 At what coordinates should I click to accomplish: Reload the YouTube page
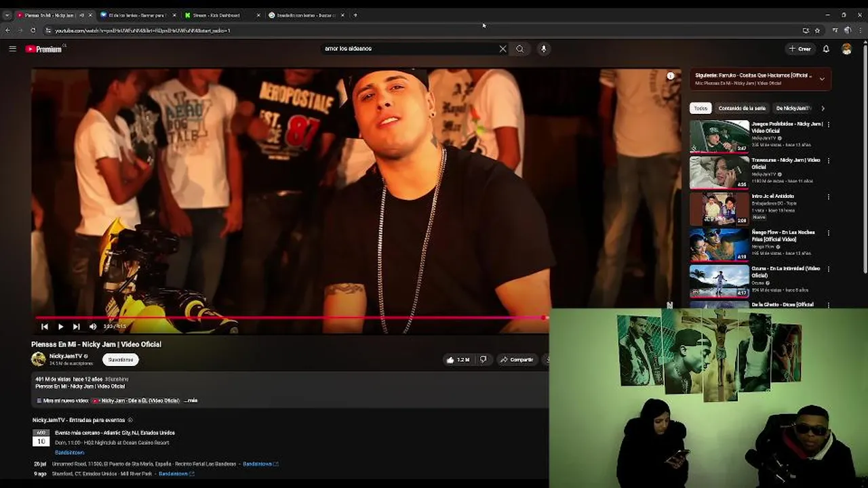(33, 30)
